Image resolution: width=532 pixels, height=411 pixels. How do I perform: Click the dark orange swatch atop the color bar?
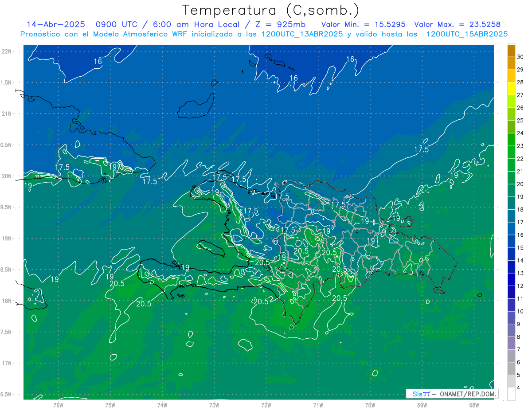[x=511, y=51]
